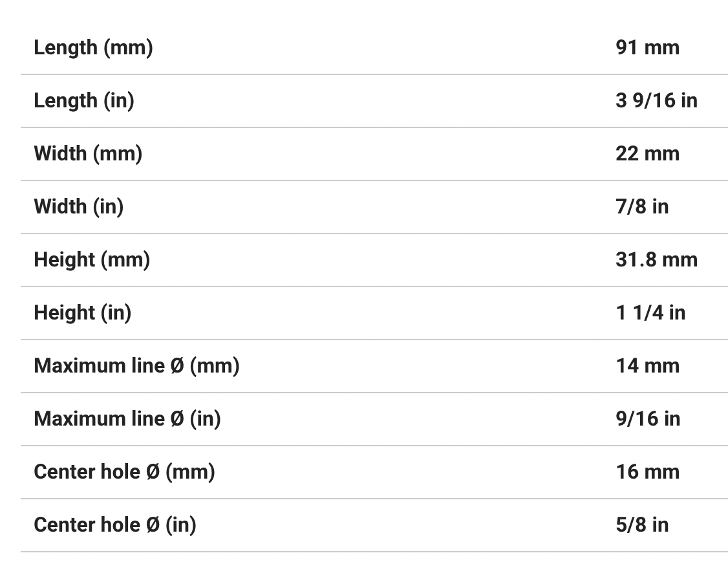Click the Width (mm) label
The height and width of the screenshot is (564, 728).
click(x=88, y=153)
